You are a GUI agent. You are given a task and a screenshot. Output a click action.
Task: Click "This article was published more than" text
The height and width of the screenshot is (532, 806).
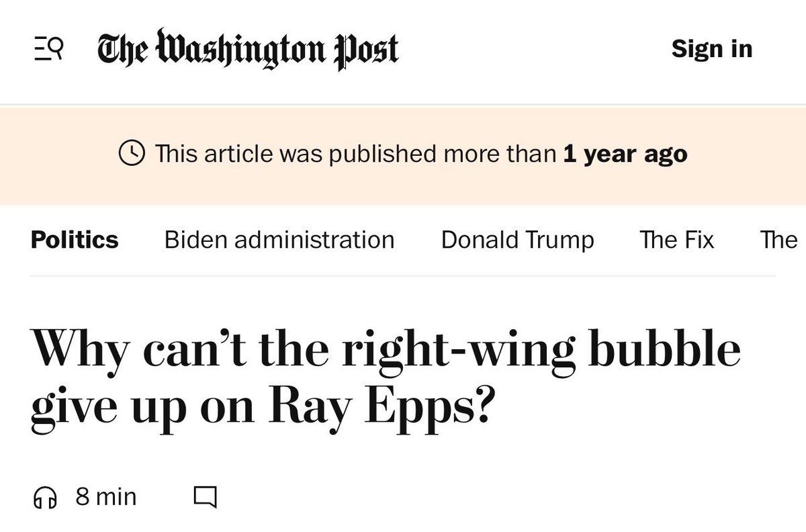[x=356, y=154]
